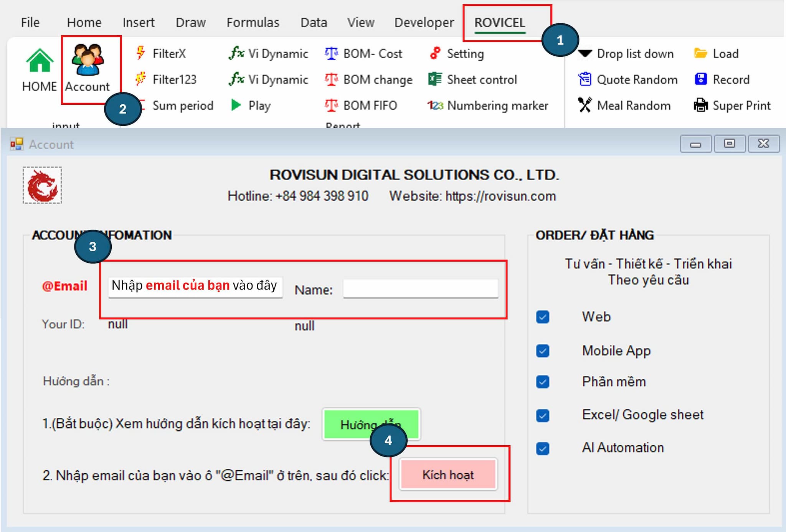The image size is (786, 532).
Task: Click Numbering marker 123 icon
Action: tap(435, 105)
